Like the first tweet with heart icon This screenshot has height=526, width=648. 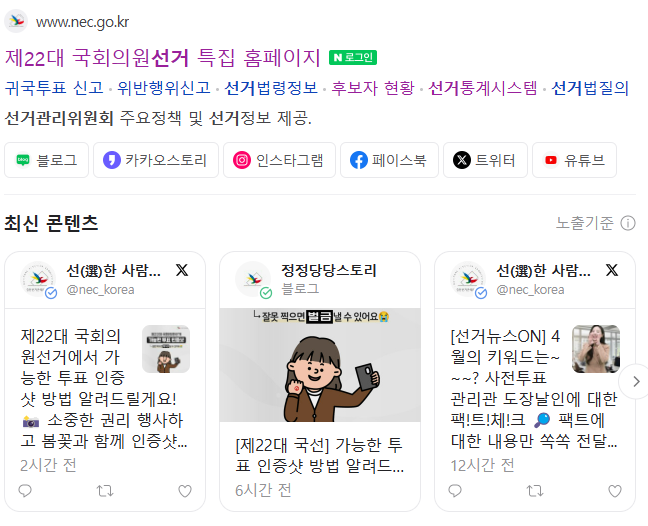[185, 491]
